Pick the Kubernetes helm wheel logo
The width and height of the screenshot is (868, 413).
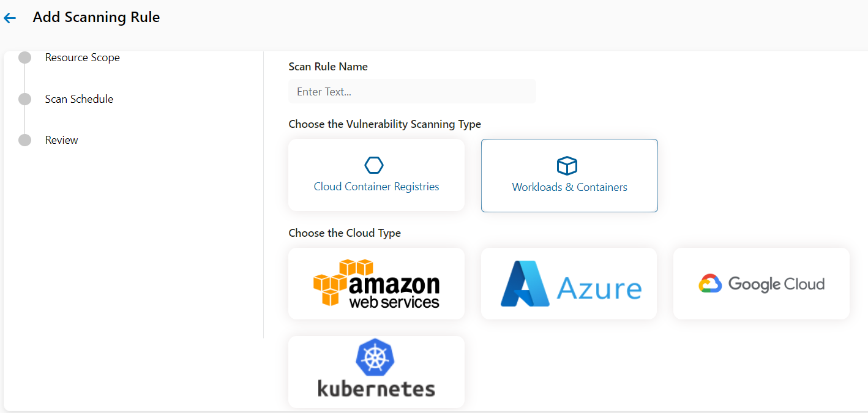click(x=375, y=357)
